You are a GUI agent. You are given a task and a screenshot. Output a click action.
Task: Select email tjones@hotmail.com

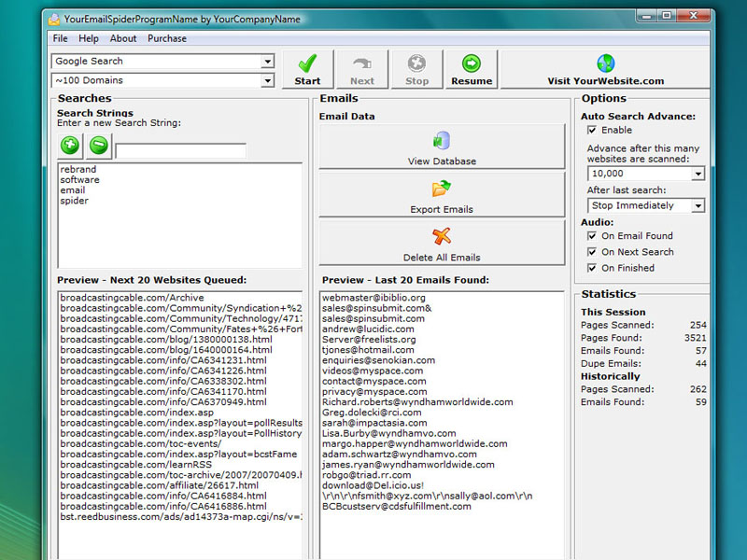(368, 350)
